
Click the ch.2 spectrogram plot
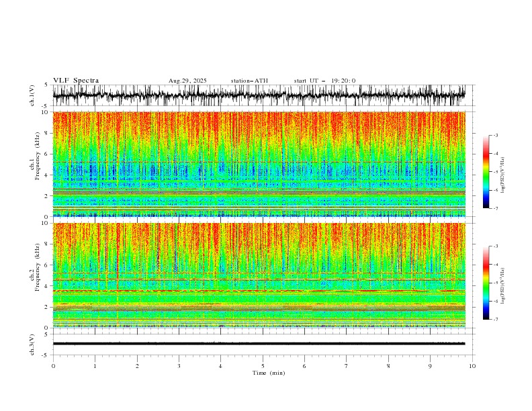(259, 275)
